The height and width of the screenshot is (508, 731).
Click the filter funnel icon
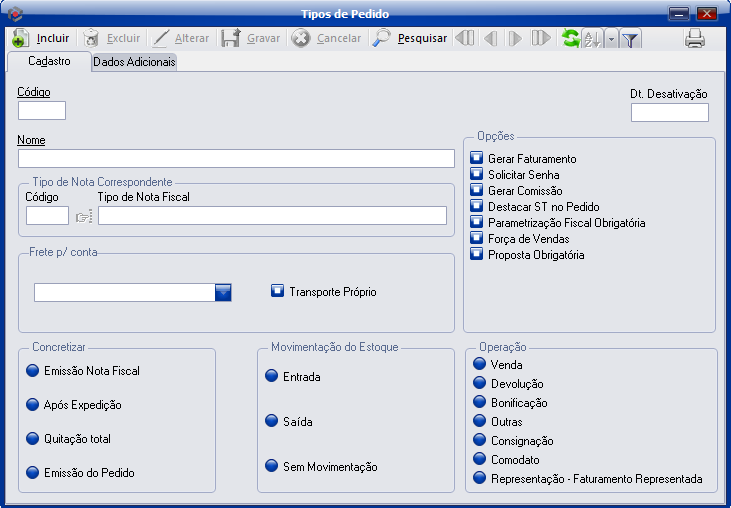point(630,39)
